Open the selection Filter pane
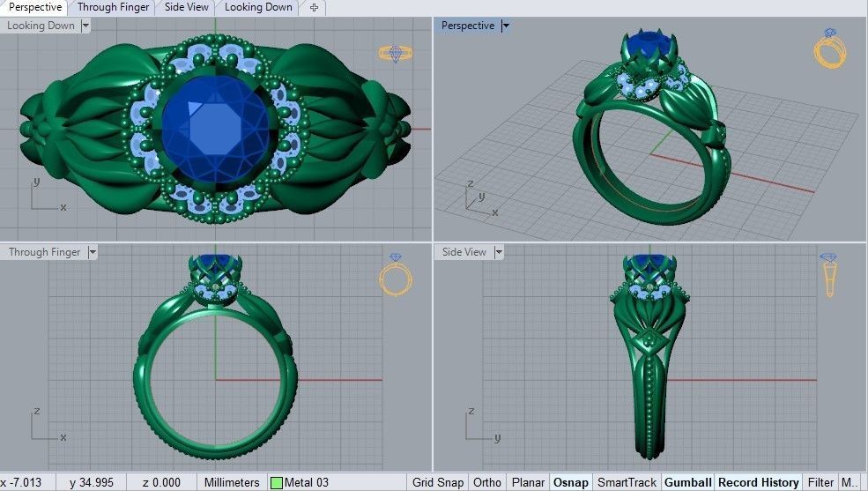The image size is (868, 491). (x=820, y=483)
